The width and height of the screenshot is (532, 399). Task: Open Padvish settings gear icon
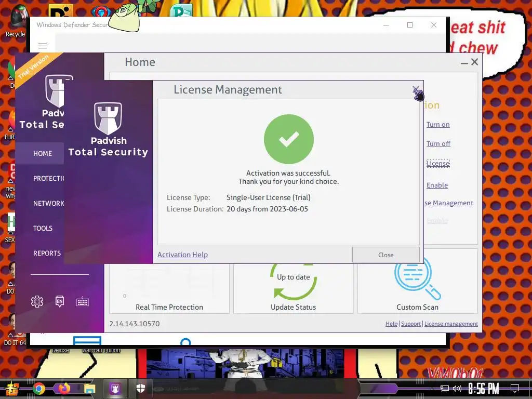tap(37, 301)
